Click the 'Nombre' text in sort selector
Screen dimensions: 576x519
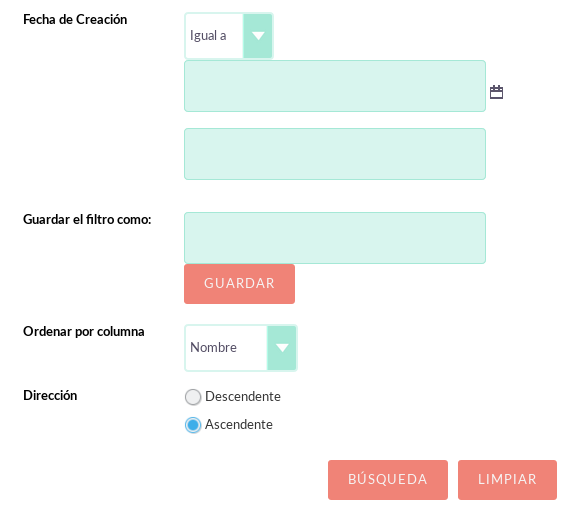click(213, 347)
